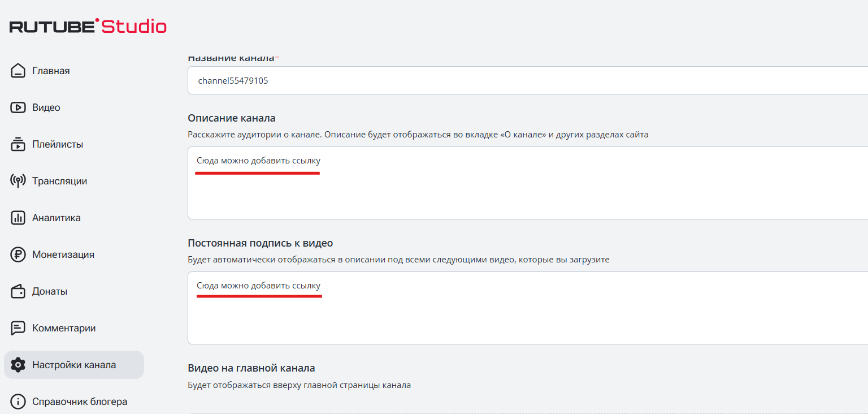Click the Настройки канала gear icon
The width and height of the screenshot is (868, 414).
tap(18, 364)
